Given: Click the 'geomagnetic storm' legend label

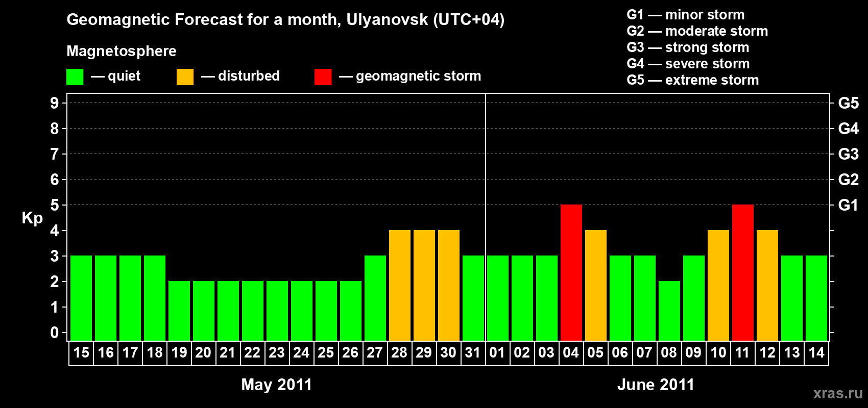Looking at the screenshot, I should click(x=418, y=76).
